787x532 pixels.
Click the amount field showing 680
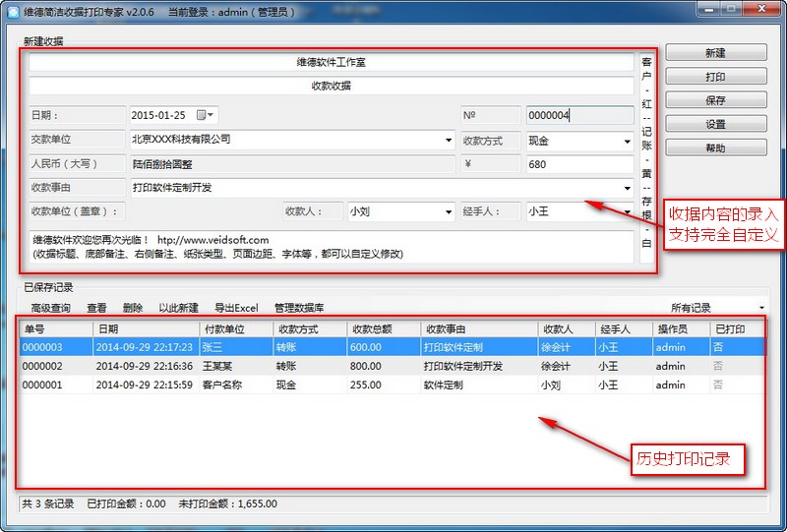[x=579, y=164]
